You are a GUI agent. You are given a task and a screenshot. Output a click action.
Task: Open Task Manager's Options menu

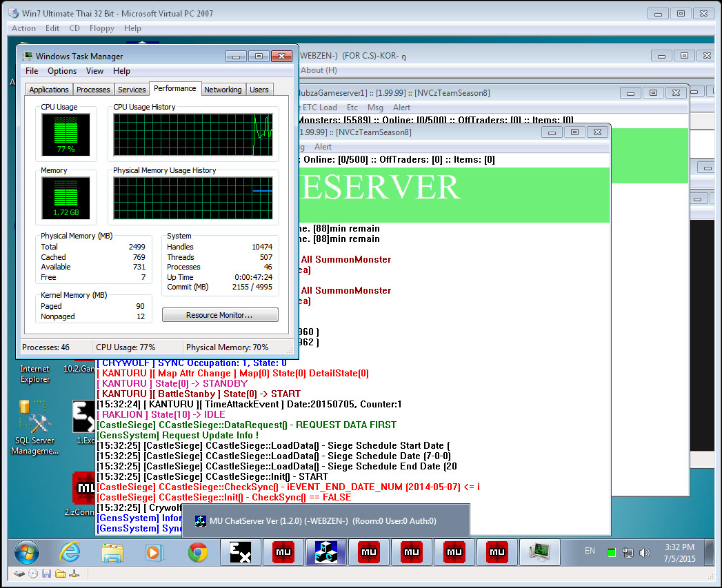pos(62,71)
